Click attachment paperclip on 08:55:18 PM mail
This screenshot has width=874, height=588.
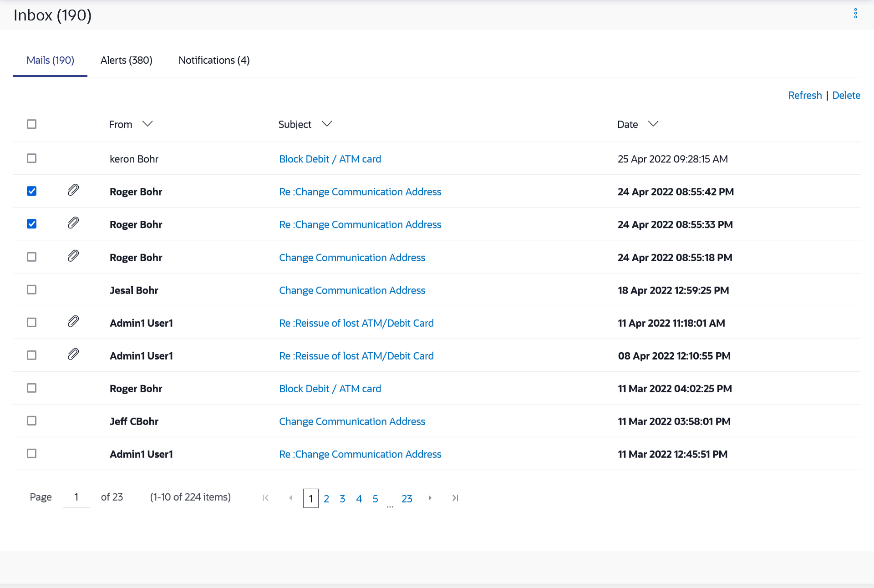point(73,256)
